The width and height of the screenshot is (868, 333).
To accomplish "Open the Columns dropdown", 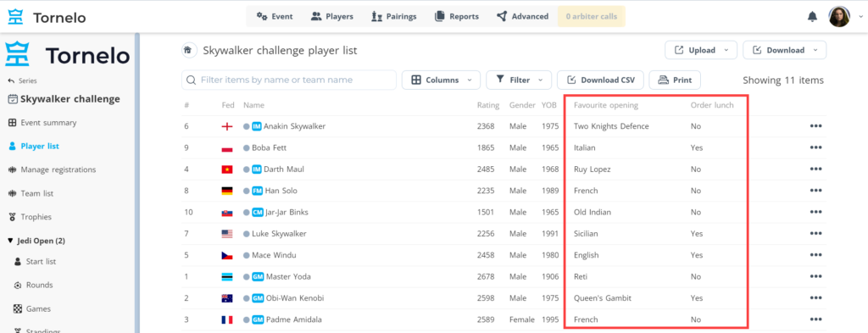I will coord(441,80).
